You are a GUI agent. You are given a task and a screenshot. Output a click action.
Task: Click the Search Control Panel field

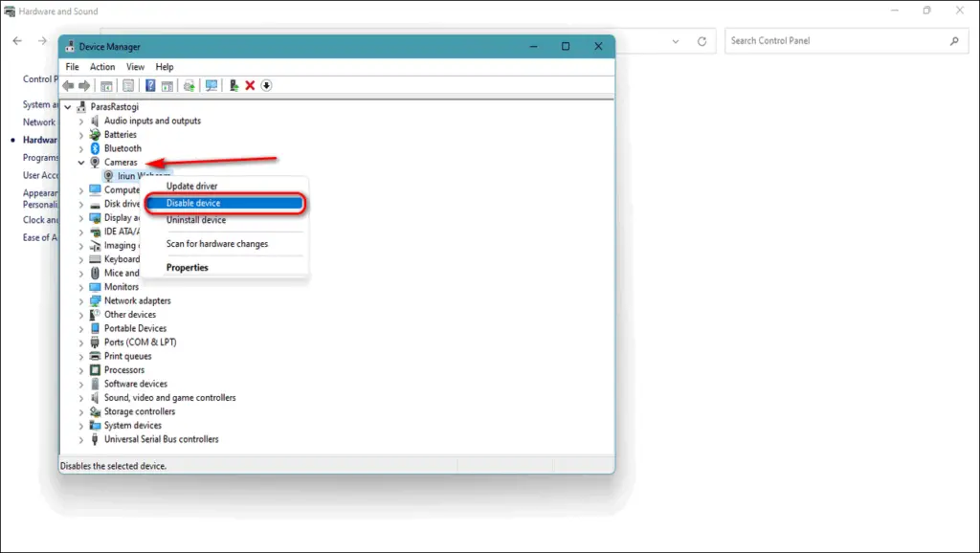[837, 41]
